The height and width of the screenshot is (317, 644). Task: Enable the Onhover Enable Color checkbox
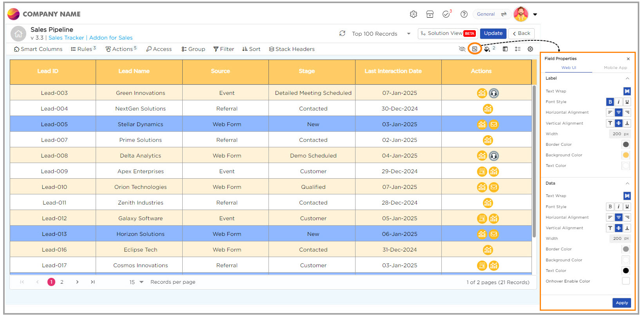tap(626, 281)
